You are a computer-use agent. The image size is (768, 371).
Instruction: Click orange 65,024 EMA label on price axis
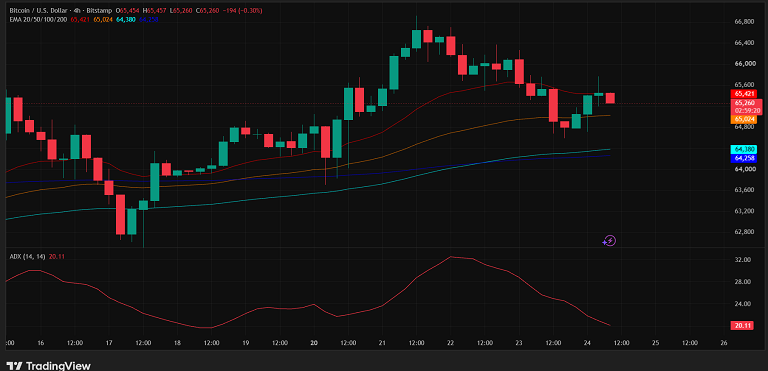point(744,119)
